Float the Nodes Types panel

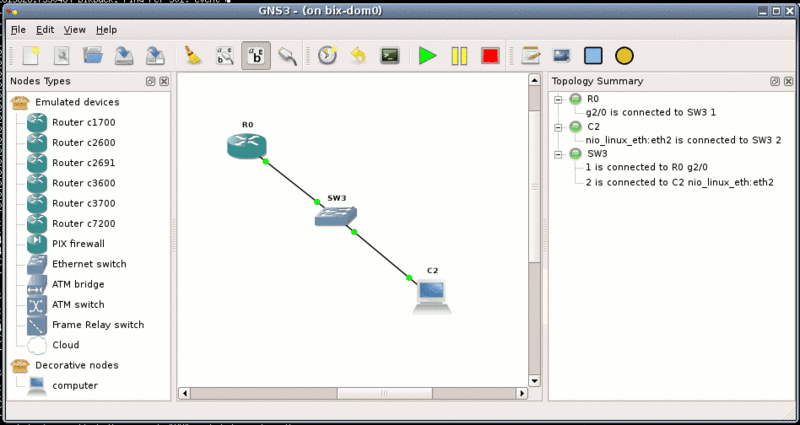tap(151, 82)
